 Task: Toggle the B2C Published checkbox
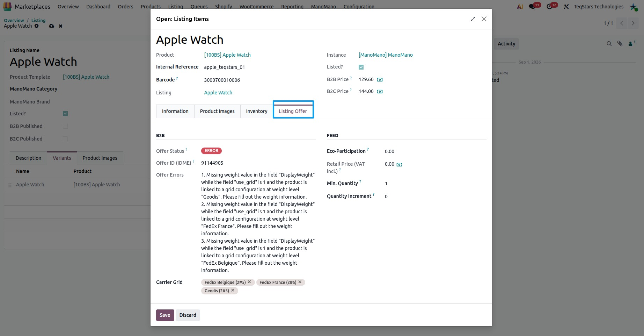(x=65, y=139)
